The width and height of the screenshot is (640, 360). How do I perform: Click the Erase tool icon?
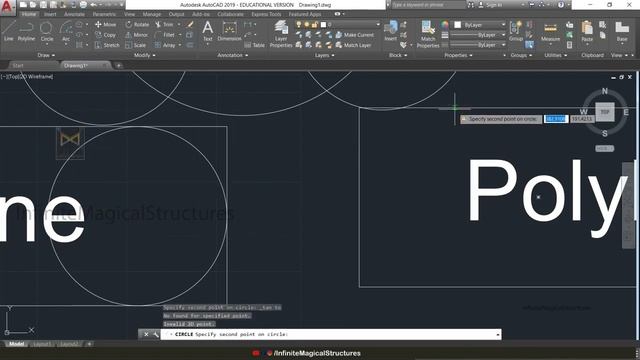click(x=190, y=24)
